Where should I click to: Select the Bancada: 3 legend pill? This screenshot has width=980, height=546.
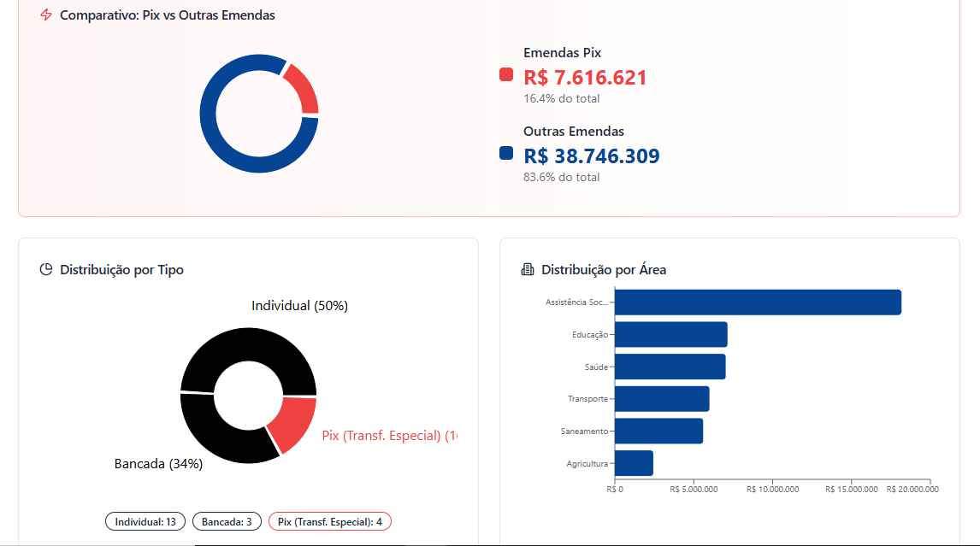[227, 521]
